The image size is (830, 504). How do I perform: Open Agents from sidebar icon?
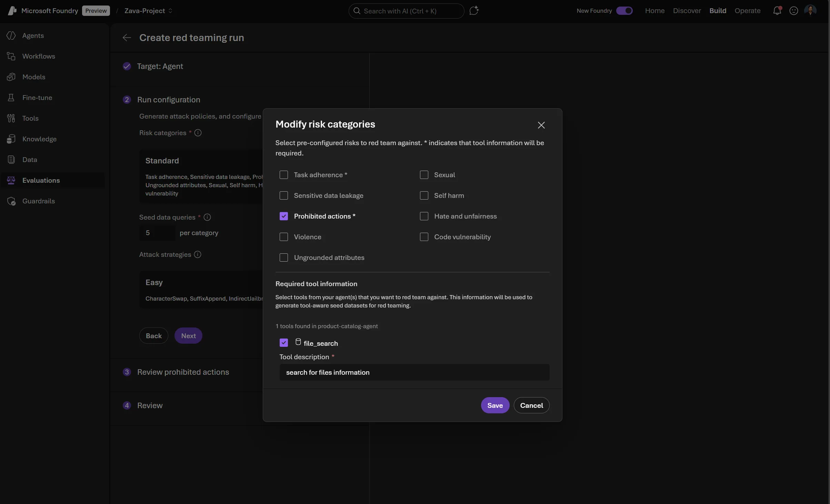pyautogui.click(x=11, y=36)
